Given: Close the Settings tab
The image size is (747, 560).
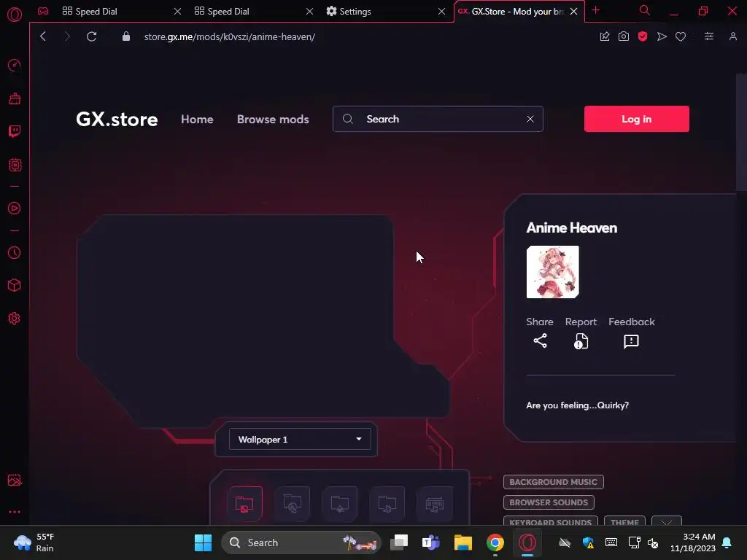Looking at the screenshot, I should (441, 11).
